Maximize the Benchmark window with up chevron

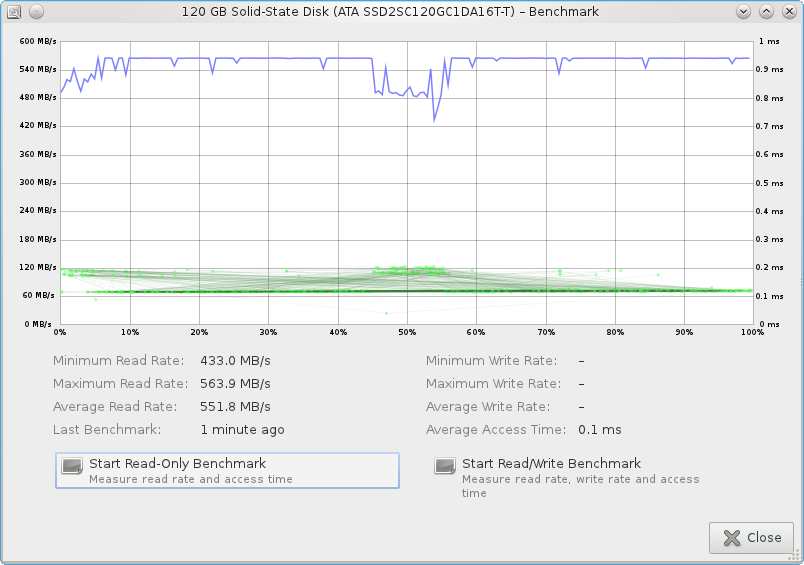pyautogui.click(x=766, y=12)
